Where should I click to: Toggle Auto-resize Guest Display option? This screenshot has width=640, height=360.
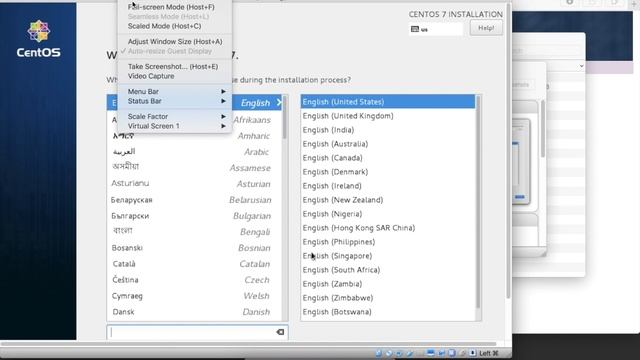click(170, 51)
